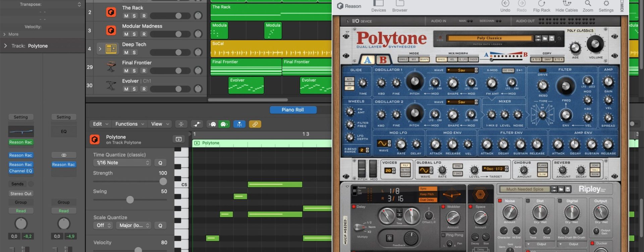The width and height of the screenshot is (644, 252).
Task: Toggle the Ripley Noise section on/off
Action: [500, 201]
